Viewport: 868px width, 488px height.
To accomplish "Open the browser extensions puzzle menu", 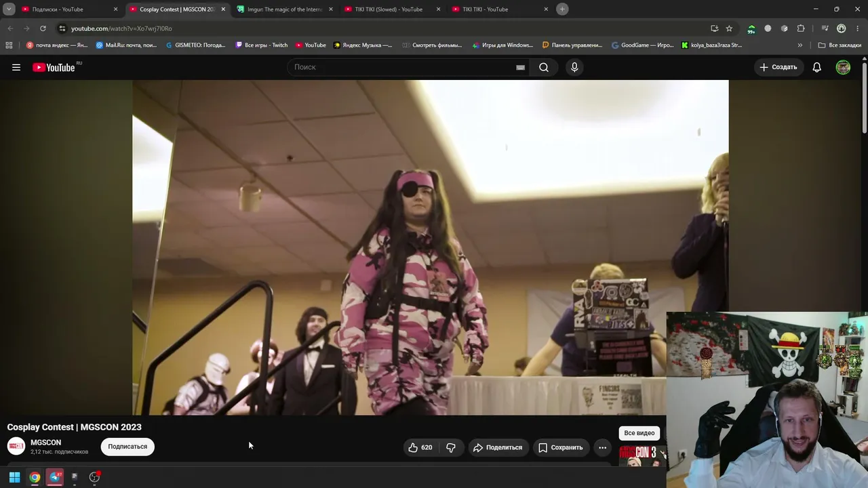I will point(801,28).
